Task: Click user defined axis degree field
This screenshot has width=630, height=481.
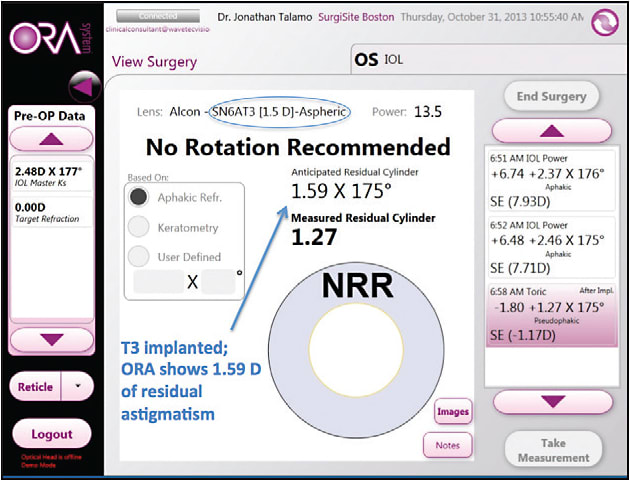Action: click(x=218, y=282)
